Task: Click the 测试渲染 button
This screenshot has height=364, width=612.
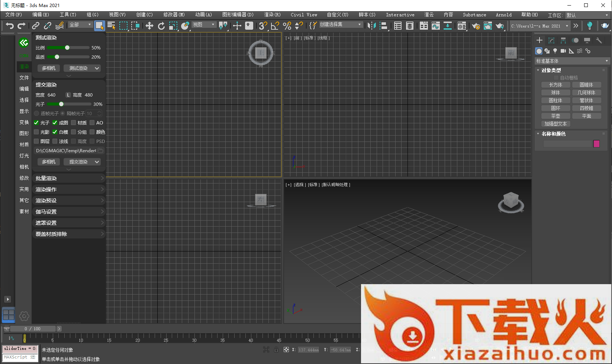Action: coord(78,68)
